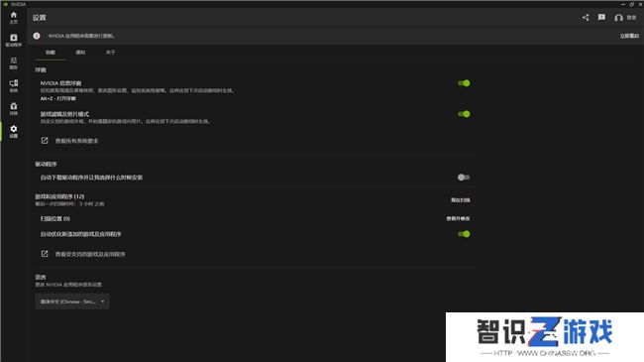Open the Drivers section in sidebar
Screen dimensions: 644x362
(14, 40)
